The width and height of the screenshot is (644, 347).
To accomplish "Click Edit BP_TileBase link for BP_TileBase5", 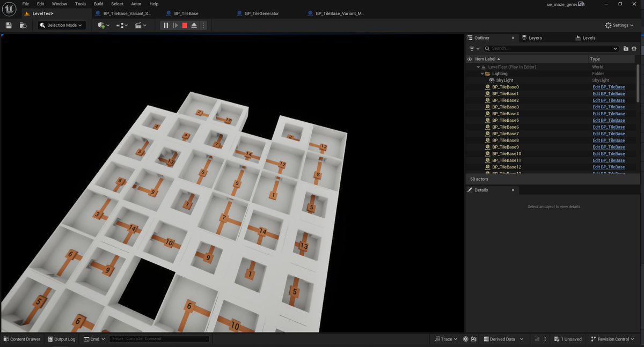I will click(x=609, y=120).
